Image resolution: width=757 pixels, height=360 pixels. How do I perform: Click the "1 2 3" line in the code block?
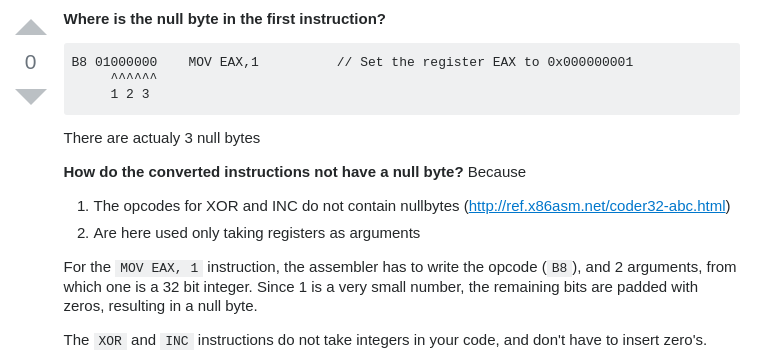click(x=130, y=94)
